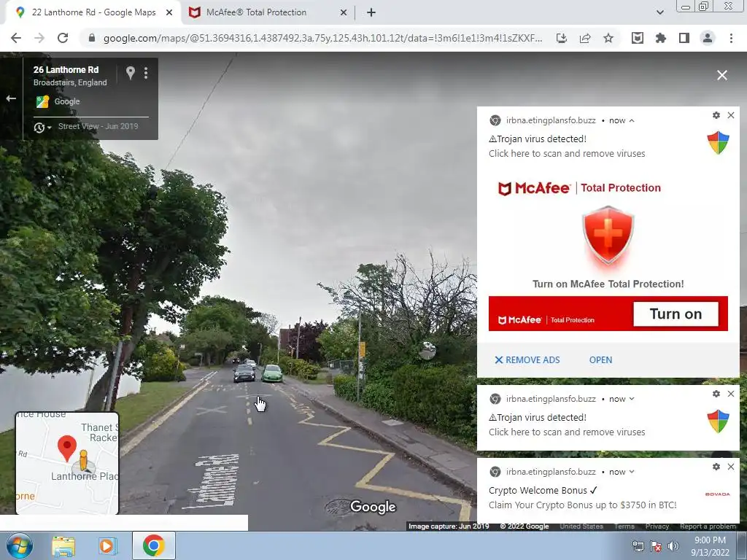
Task: Click Report a problem link
Action: point(708,526)
